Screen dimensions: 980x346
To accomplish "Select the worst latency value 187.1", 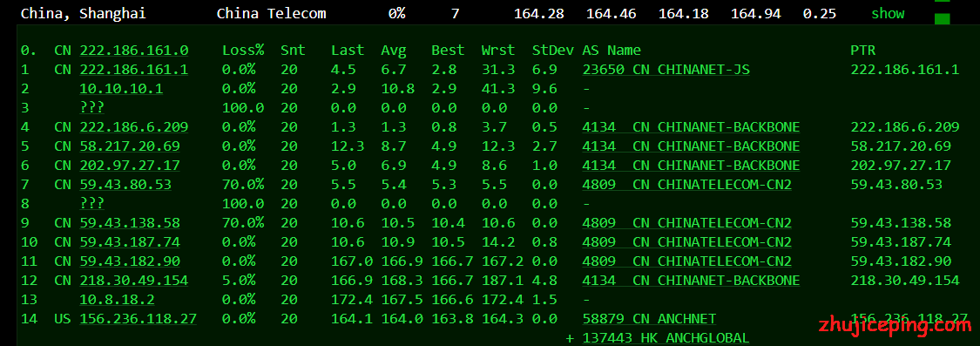I will [502, 281].
